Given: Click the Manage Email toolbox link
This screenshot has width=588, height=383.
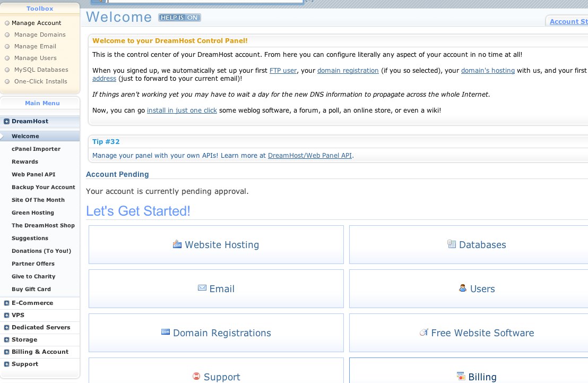Looking at the screenshot, I should [x=35, y=46].
